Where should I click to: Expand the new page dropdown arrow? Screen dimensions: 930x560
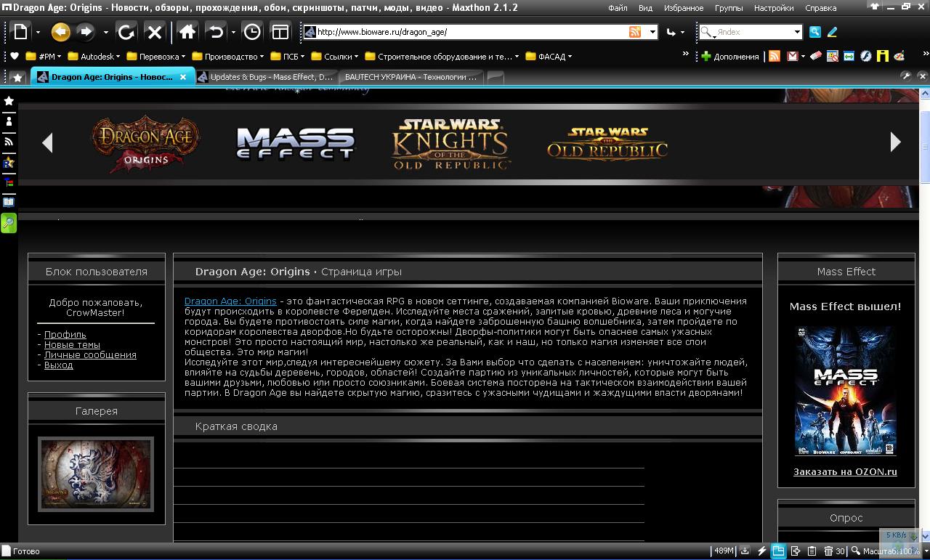pos(38,32)
